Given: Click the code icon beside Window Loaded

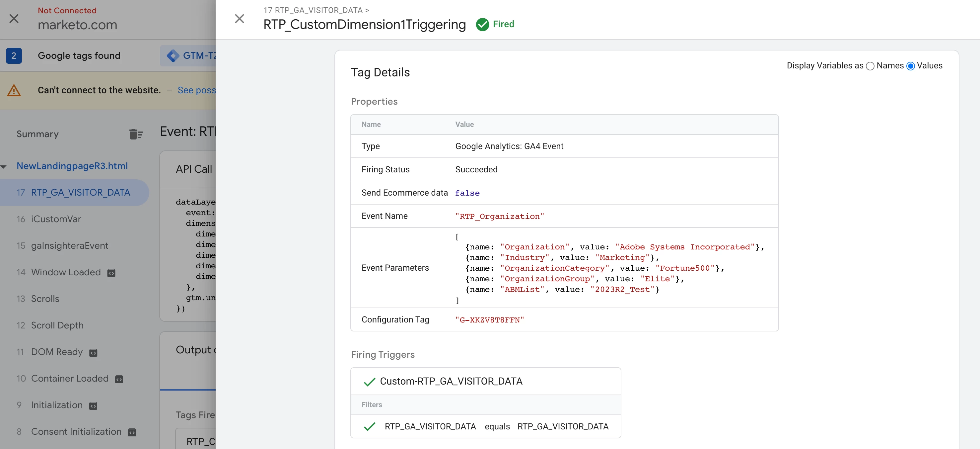Looking at the screenshot, I should coord(111,273).
